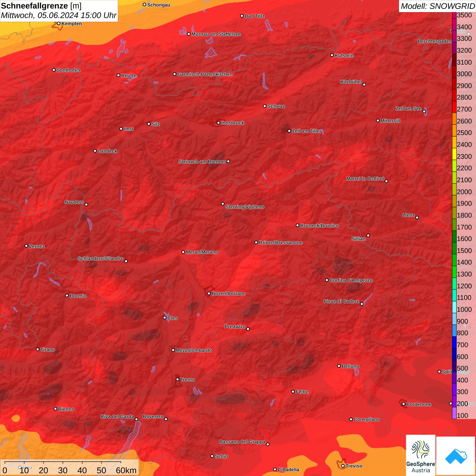Click the Matrei in Osttirol label
This screenshot has width=476, height=476.
pyautogui.click(x=365, y=178)
